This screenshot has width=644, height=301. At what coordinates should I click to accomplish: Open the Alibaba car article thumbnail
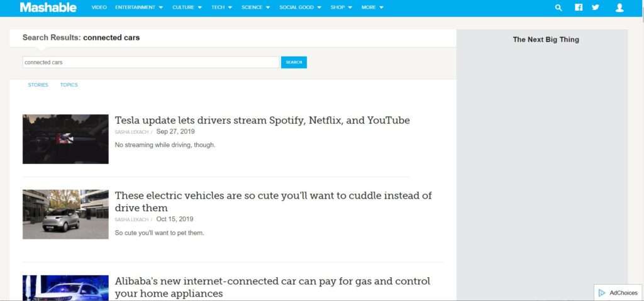point(65,288)
